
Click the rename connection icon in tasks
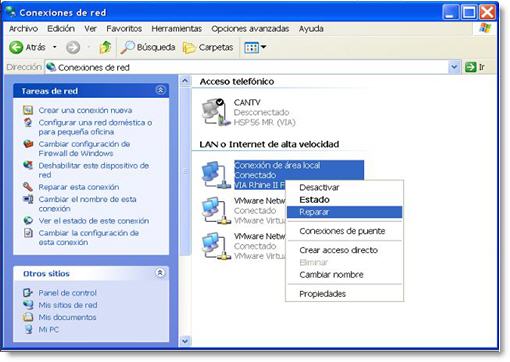click(28, 199)
